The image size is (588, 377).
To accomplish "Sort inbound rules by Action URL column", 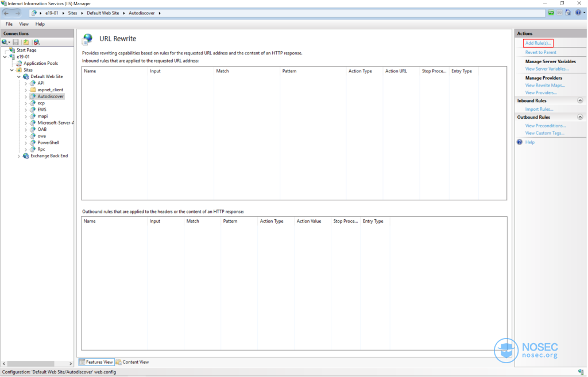I will pos(401,71).
